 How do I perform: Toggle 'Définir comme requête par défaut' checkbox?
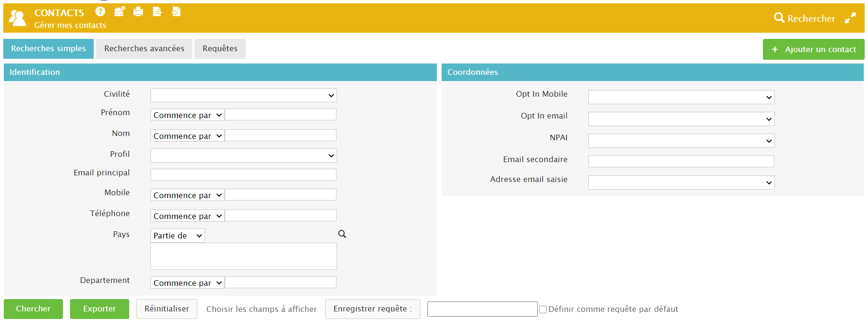(543, 310)
